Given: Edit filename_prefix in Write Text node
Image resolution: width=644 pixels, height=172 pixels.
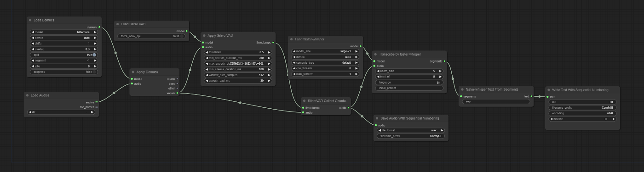Looking at the screenshot, I should (x=582, y=107).
